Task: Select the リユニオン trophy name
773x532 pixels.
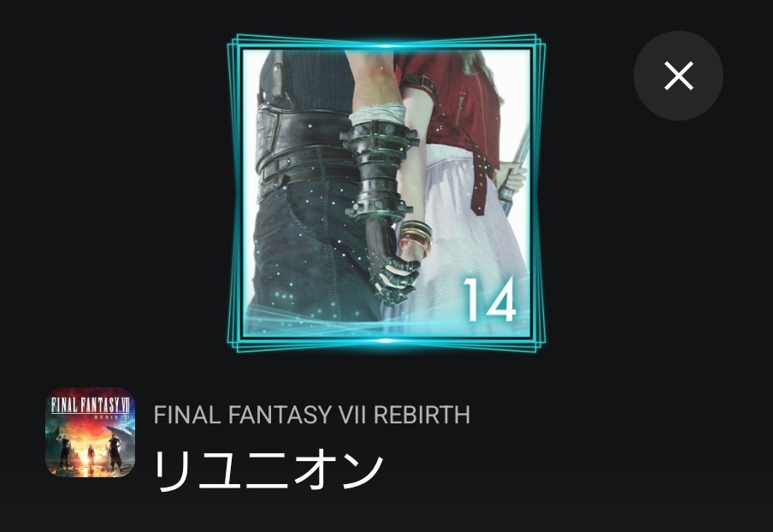Action: (x=268, y=470)
